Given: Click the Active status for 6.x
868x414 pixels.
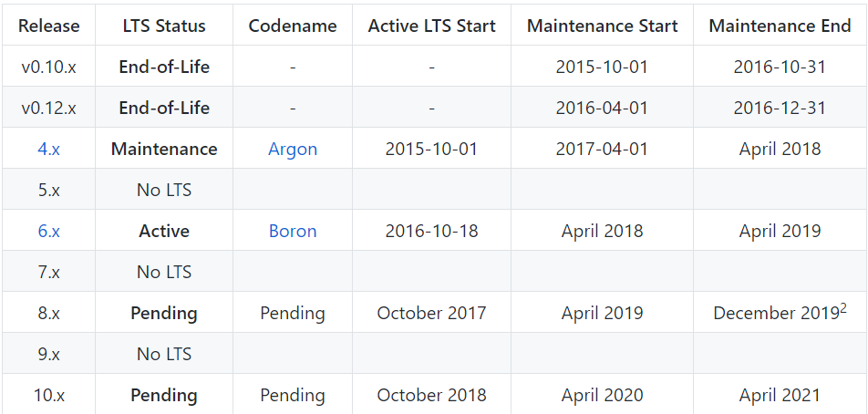Looking at the screenshot, I should (x=164, y=231).
